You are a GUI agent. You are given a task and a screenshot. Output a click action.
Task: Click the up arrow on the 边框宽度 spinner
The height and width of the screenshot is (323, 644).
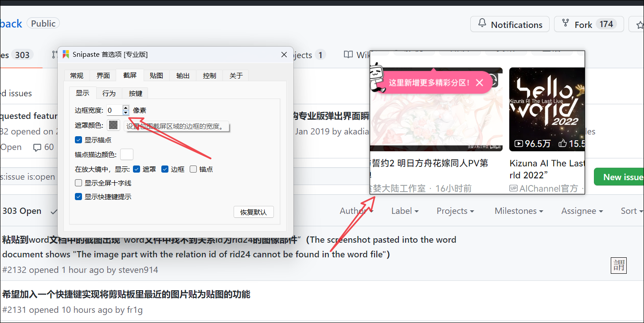tap(125, 108)
